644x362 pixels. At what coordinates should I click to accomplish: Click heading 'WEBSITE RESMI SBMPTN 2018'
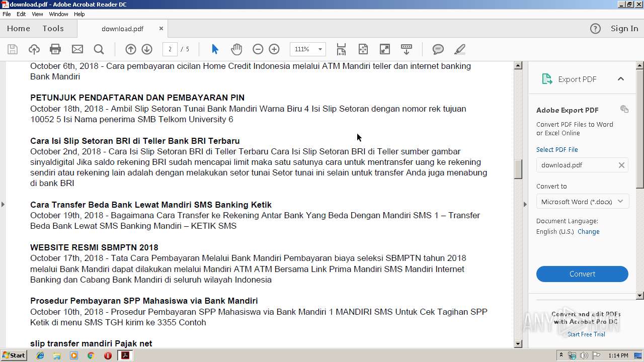[94, 247]
